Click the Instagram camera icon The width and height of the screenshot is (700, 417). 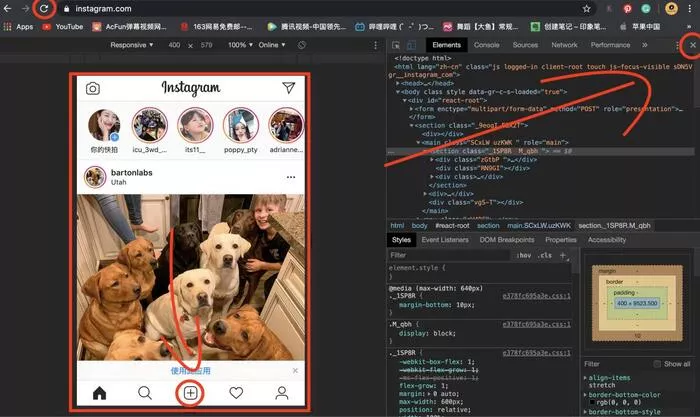(92, 88)
